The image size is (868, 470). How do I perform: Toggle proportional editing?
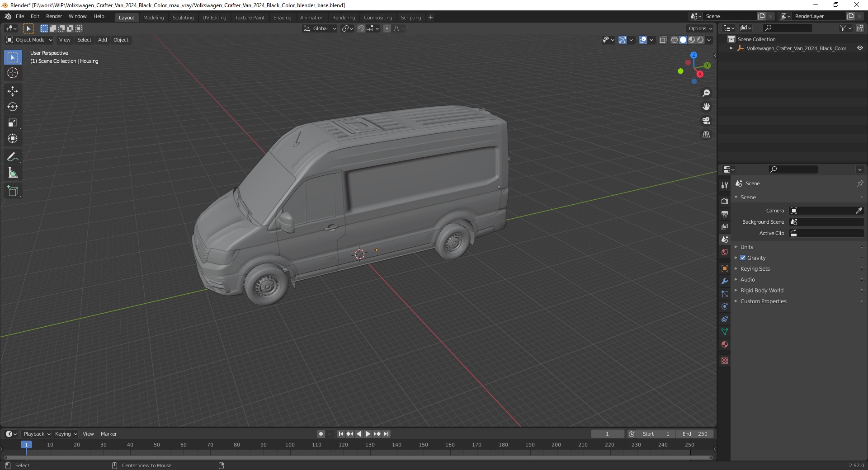click(x=387, y=28)
